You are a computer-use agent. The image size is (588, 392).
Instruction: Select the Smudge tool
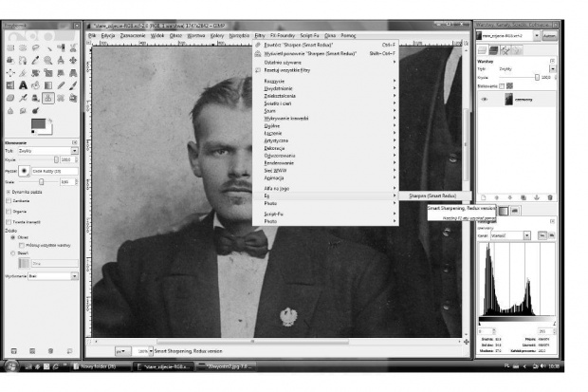tap(23, 110)
